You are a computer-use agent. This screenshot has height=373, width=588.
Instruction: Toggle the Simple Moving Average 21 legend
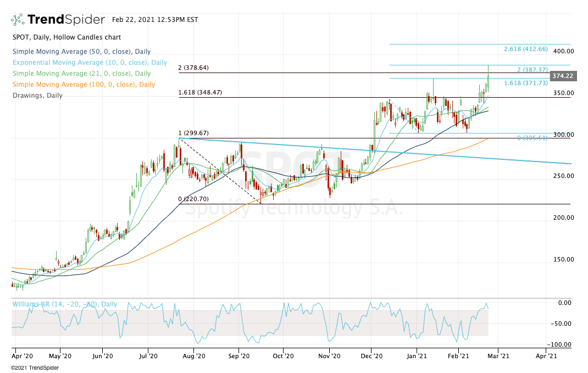tap(80, 74)
